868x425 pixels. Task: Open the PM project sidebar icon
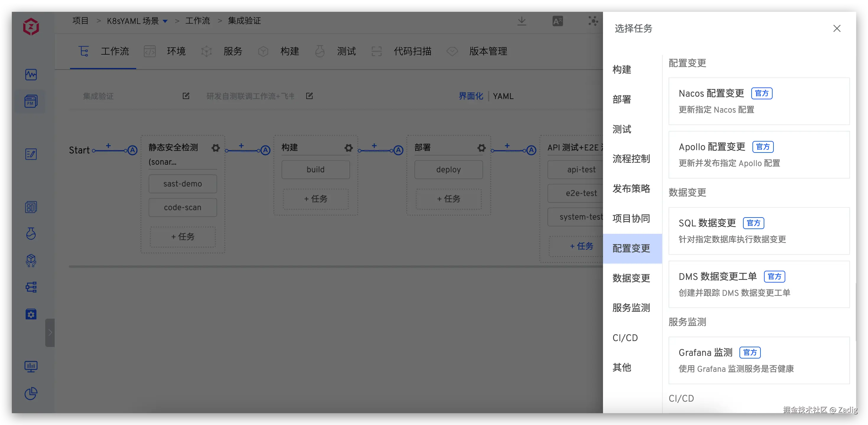click(x=31, y=101)
